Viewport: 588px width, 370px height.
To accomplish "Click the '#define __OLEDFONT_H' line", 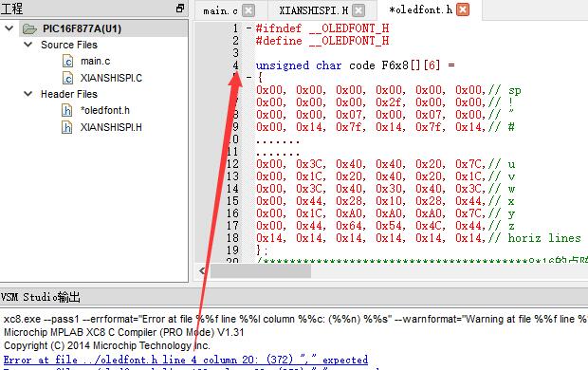I will (x=322, y=41).
